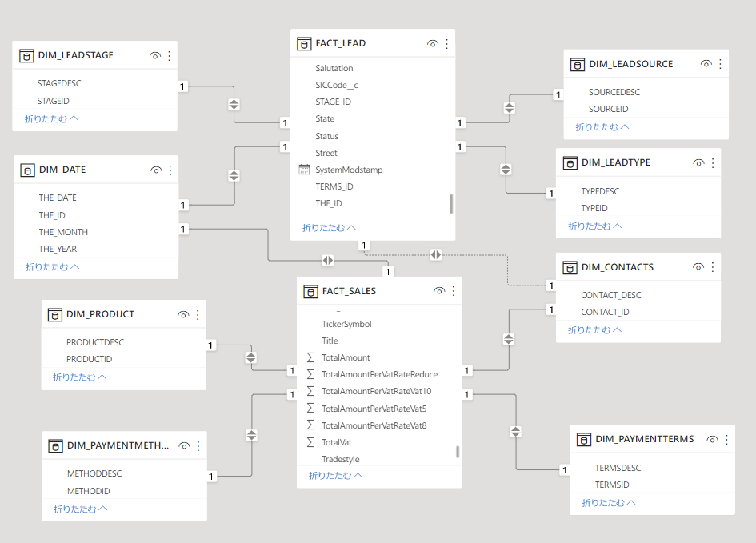The height and width of the screenshot is (543, 756).
Task: Click the SystemModstamp calendar field icon
Action: click(304, 170)
